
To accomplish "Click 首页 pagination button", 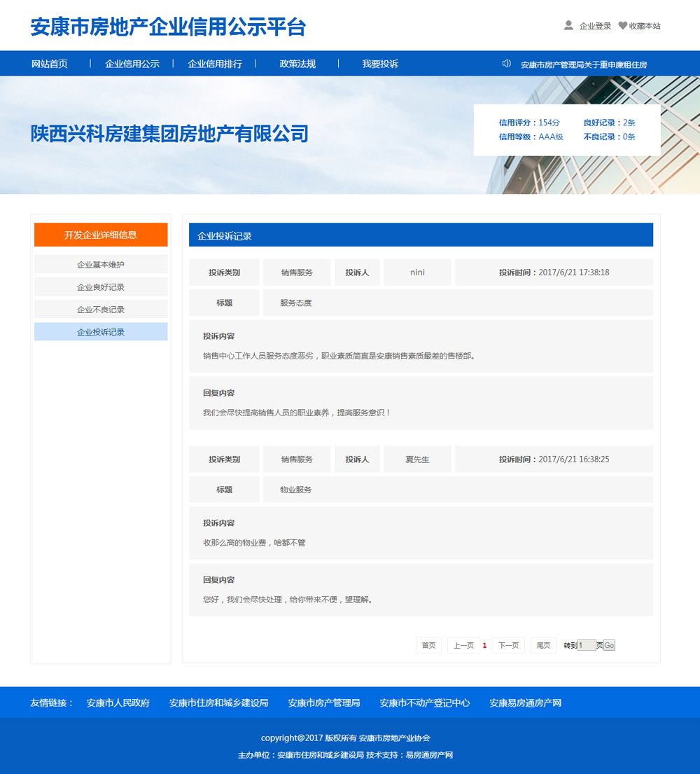I will [x=428, y=645].
